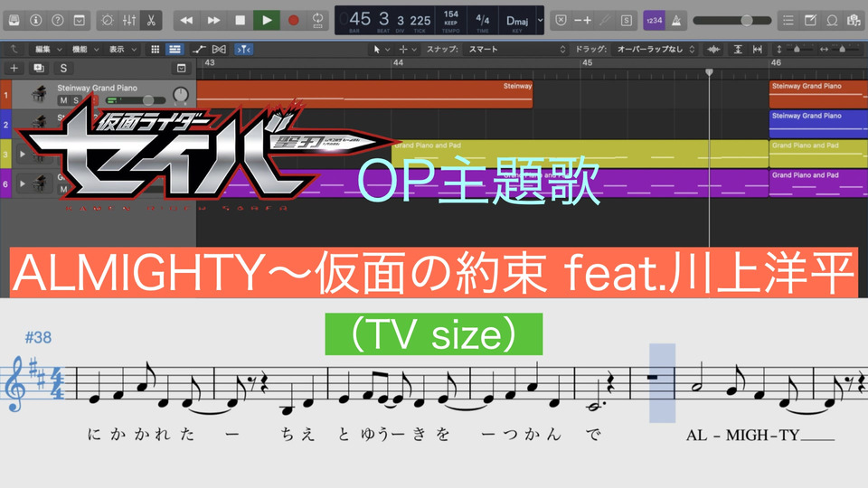
Task: Expand track 3 disclosure triangle
Action: (23, 154)
